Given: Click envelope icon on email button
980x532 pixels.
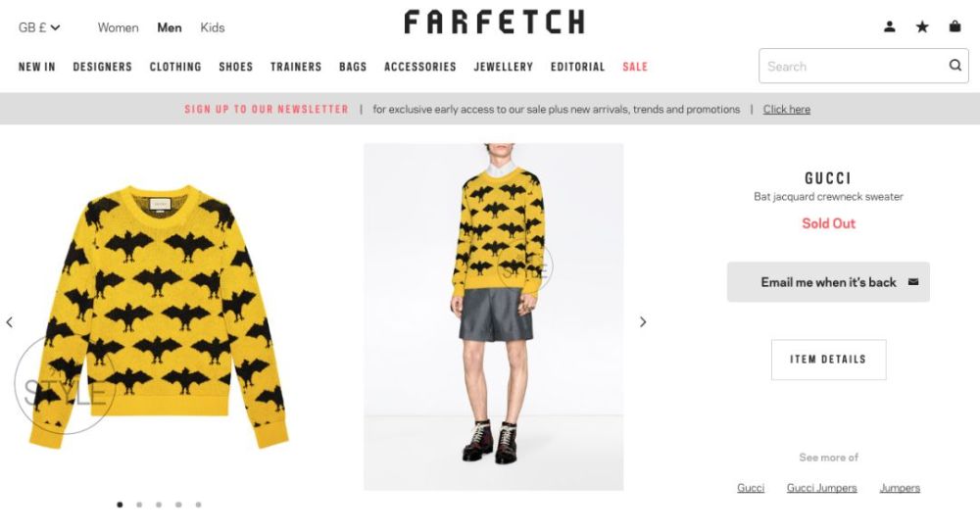Looking at the screenshot, I should (913, 282).
